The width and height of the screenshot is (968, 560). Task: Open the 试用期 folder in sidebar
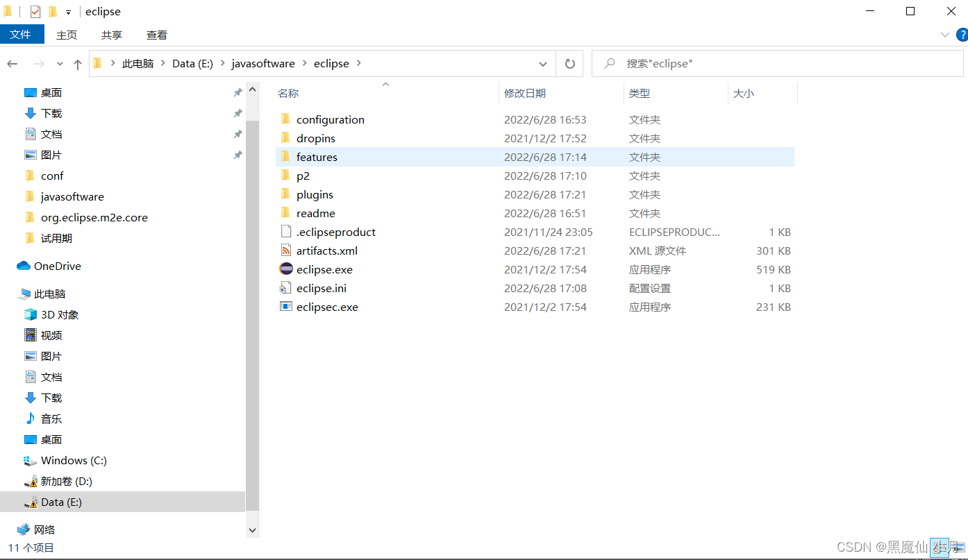coord(56,238)
